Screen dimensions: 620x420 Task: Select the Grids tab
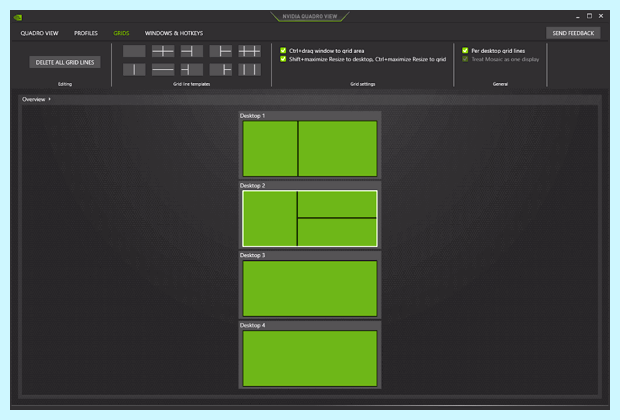pyautogui.click(x=121, y=33)
